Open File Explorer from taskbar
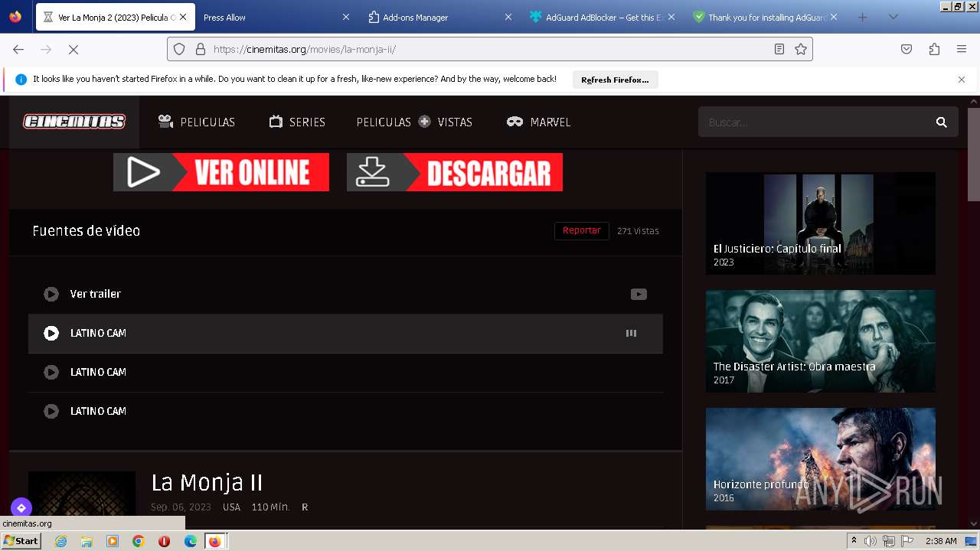 point(87,541)
